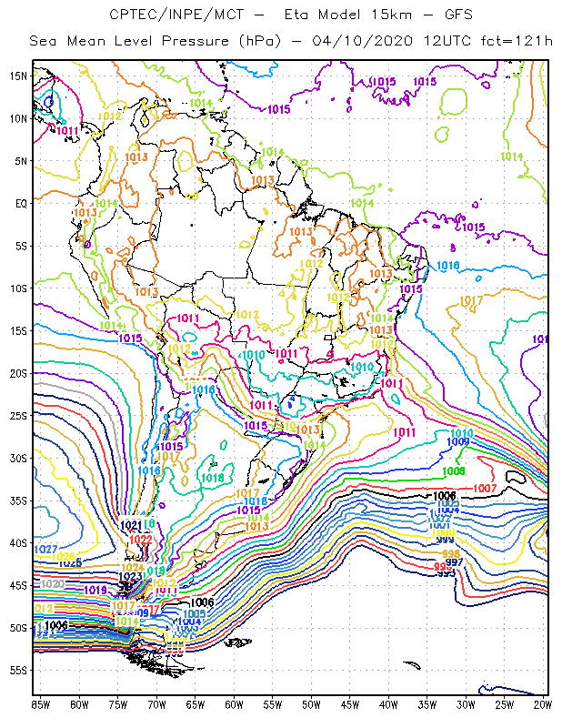562x728 pixels.
Task: Click the 1006 black isobar label in the Atlantic
Action: coord(444,496)
